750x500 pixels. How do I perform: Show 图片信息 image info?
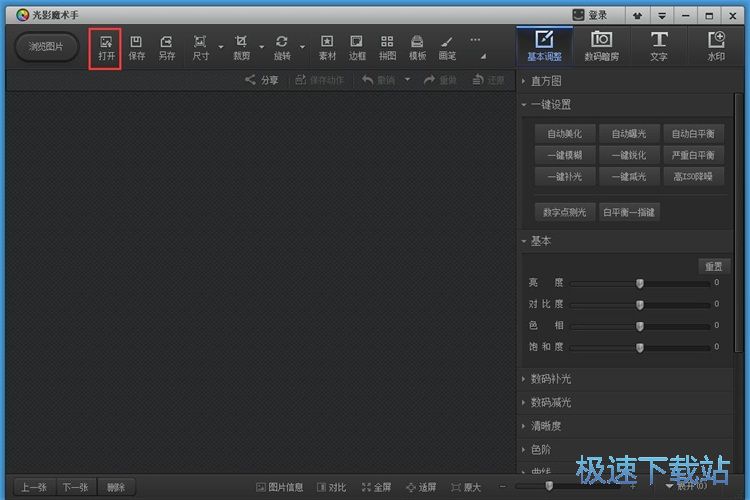[x=280, y=487]
